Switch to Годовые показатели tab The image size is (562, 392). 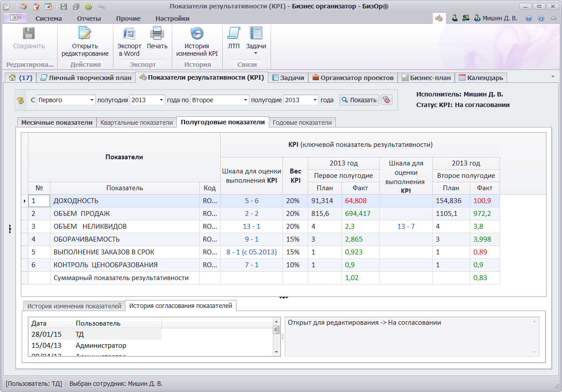point(302,123)
